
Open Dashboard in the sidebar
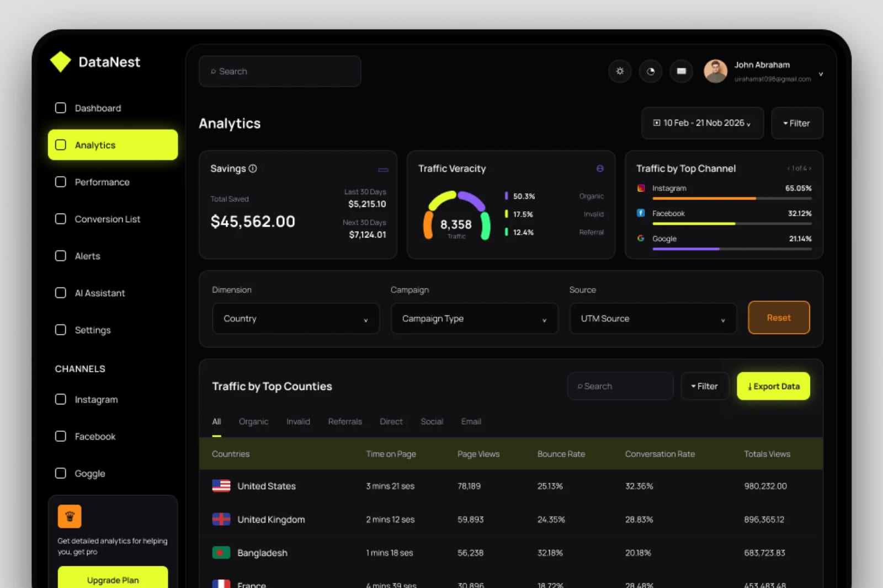[x=113, y=108]
